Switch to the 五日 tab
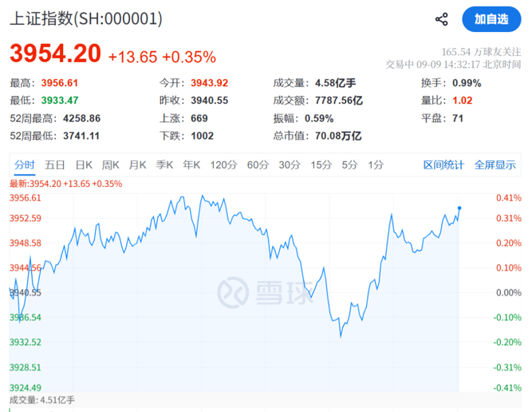Viewport: 532px width, 412px height. (54, 165)
